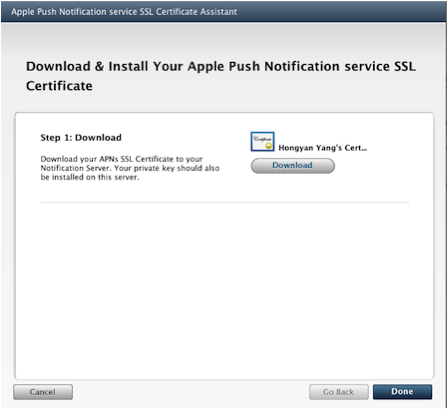Go Back to the previous assistant step

338,392
